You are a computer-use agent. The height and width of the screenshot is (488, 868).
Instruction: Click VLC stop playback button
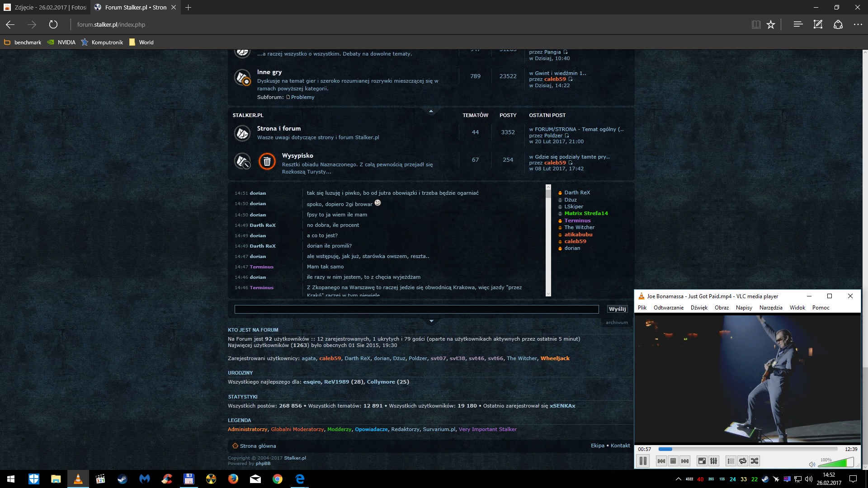point(673,461)
